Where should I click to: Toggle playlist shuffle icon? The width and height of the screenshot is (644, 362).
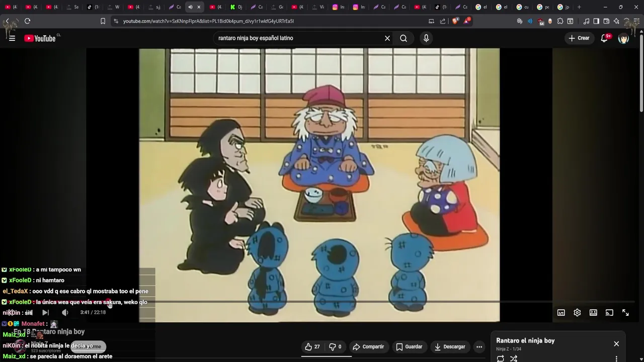point(514,358)
